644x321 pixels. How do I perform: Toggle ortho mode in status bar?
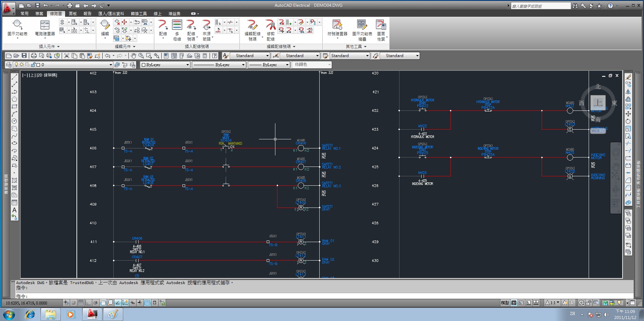(x=88, y=303)
